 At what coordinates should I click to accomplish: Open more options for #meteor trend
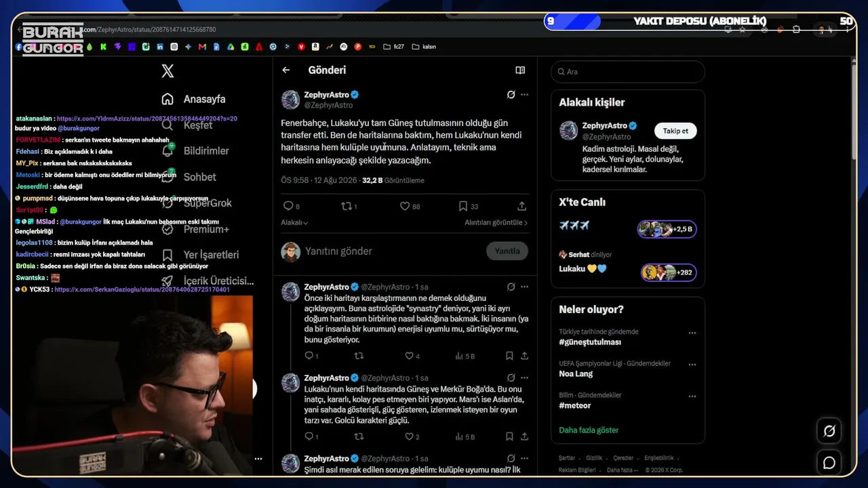pos(692,396)
